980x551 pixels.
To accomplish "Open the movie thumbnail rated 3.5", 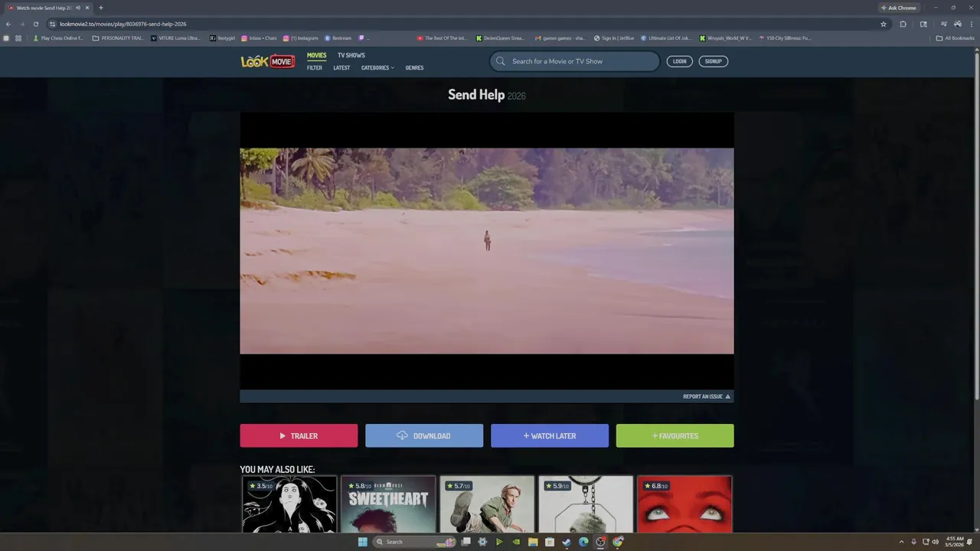I will pyautogui.click(x=289, y=504).
